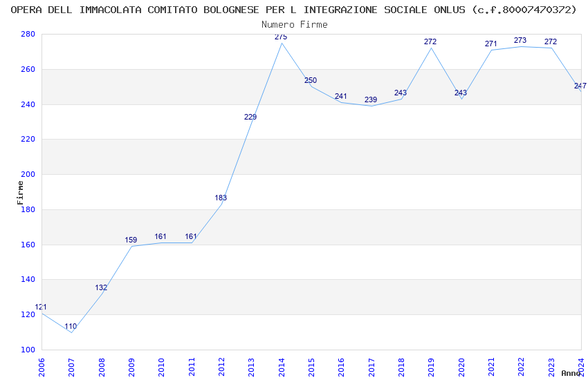The height and width of the screenshot is (380, 588).
Task: Click data label 239 for 2017
Action: (371, 100)
